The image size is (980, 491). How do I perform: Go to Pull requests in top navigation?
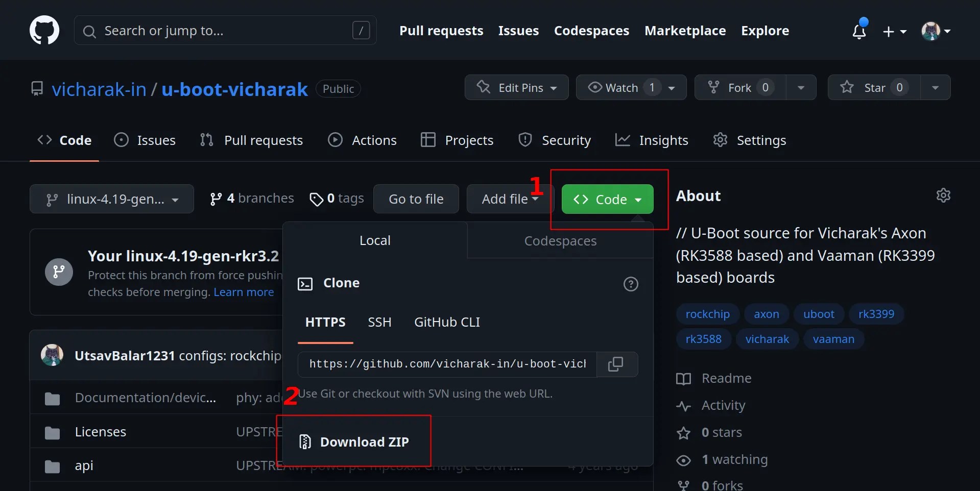pos(441,31)
